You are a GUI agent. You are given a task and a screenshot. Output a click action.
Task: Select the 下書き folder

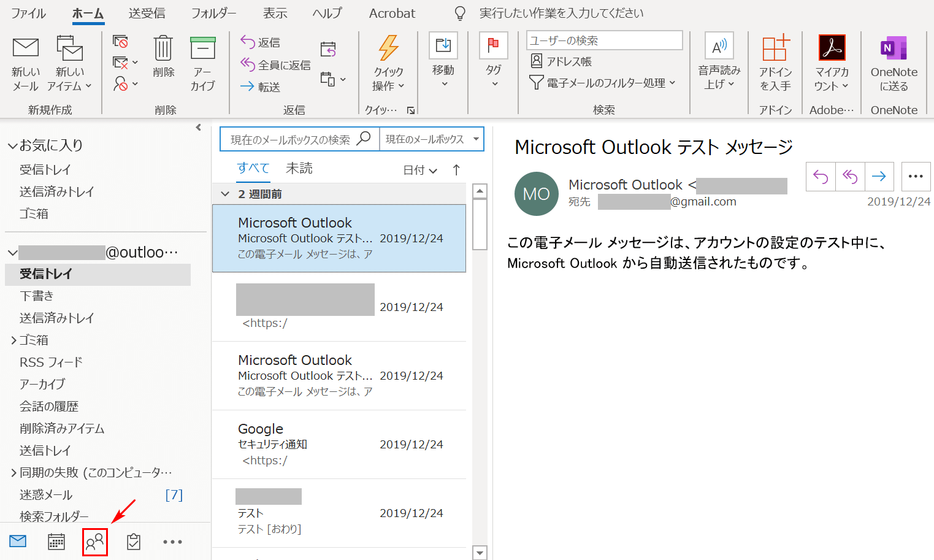[x=37, y=296]
